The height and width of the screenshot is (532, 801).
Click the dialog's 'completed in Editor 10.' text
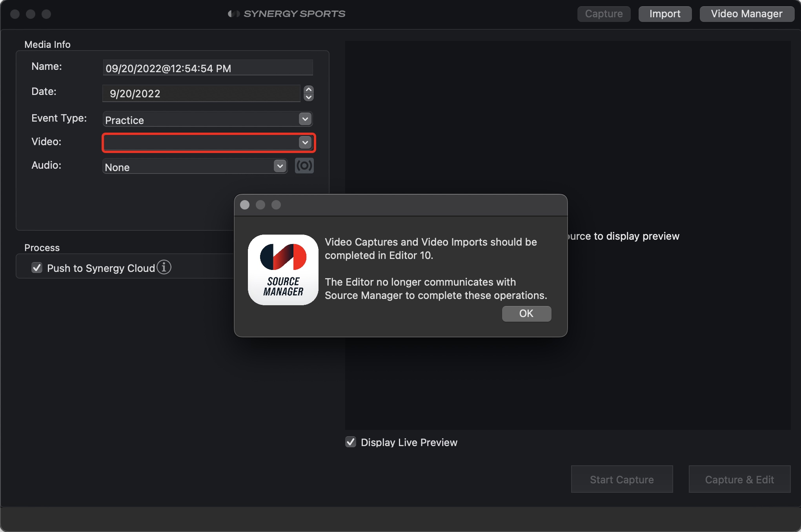click(x=379, y=255)
